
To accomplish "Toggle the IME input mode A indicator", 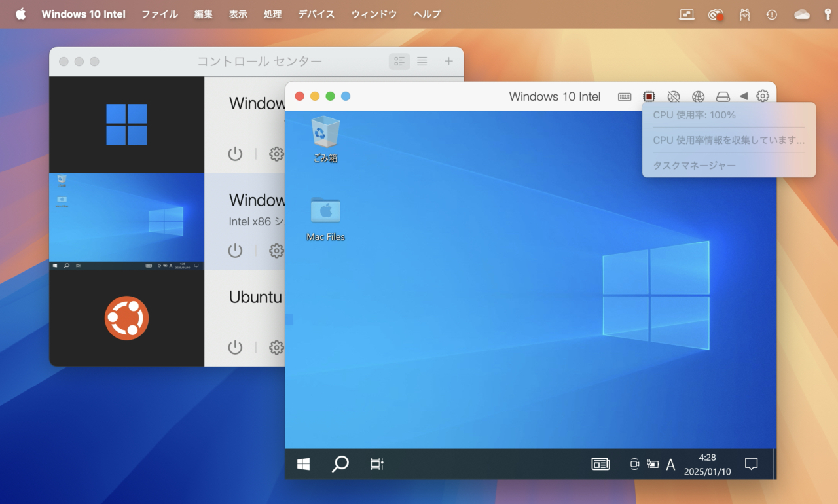I will [670, 465].
